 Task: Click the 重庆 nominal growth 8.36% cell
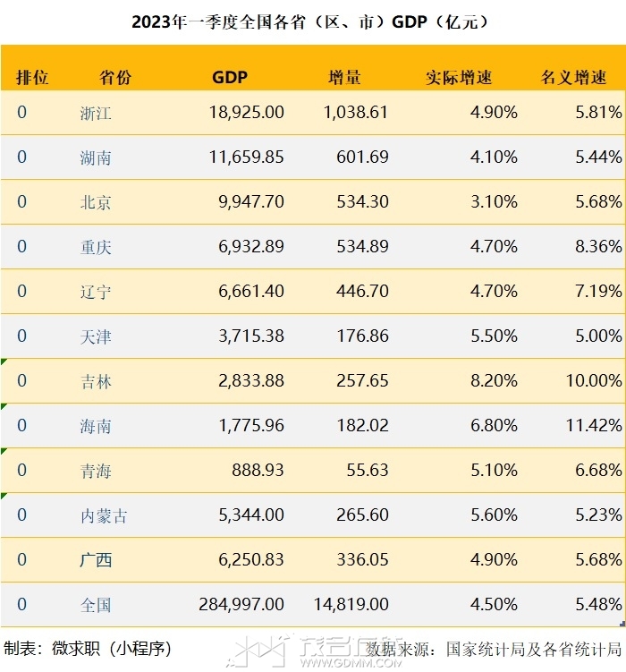pos(598,246)
